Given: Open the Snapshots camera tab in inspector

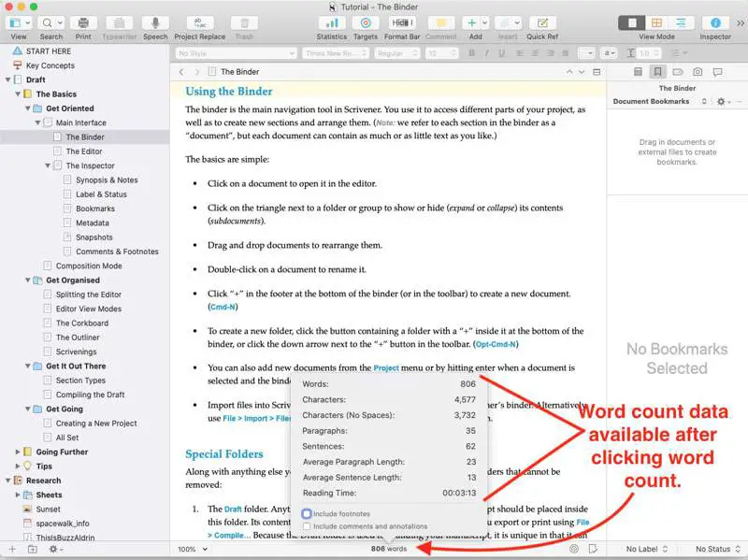Looking at the screenshot, I should (x=698, y=72).
